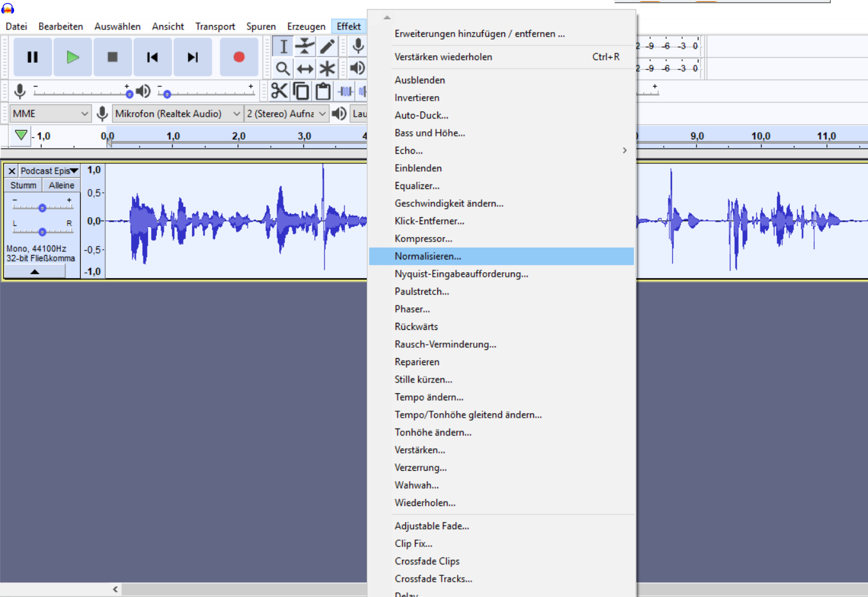
Task: Click the microphone icon of recording volume slider
Action: point(20,92)
